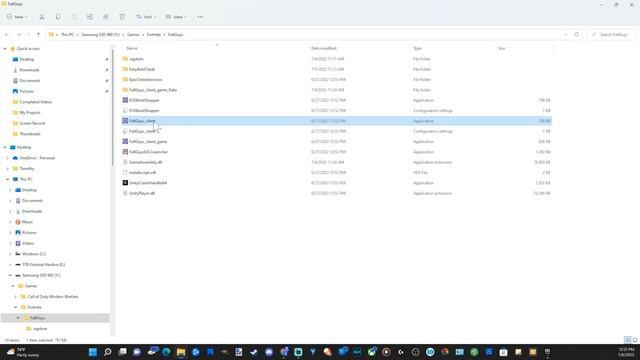This screenshot has height=360, width=640.
Task: Select the UnityPlayer.dll file
Action: pos(142,193)
